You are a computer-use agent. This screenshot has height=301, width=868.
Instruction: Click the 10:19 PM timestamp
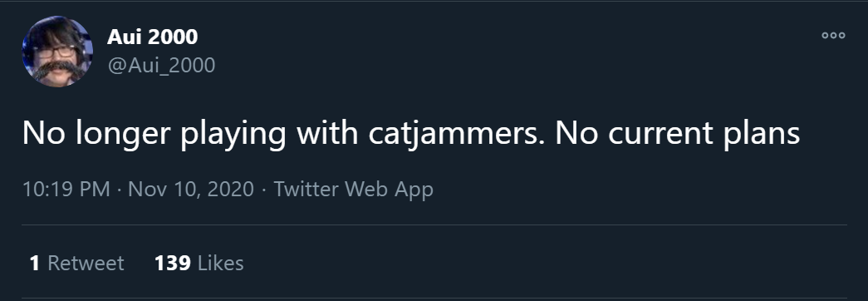pyautogui.click(x=66, y=190)
